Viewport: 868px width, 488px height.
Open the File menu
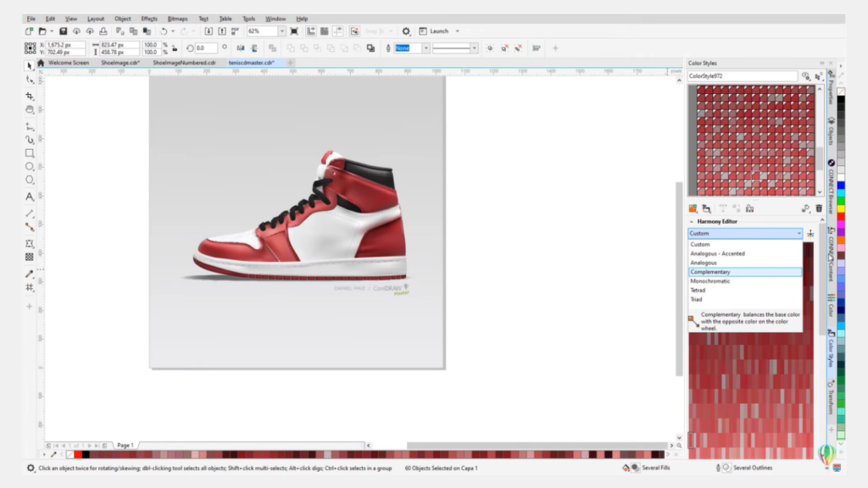[x=31, y=19]
